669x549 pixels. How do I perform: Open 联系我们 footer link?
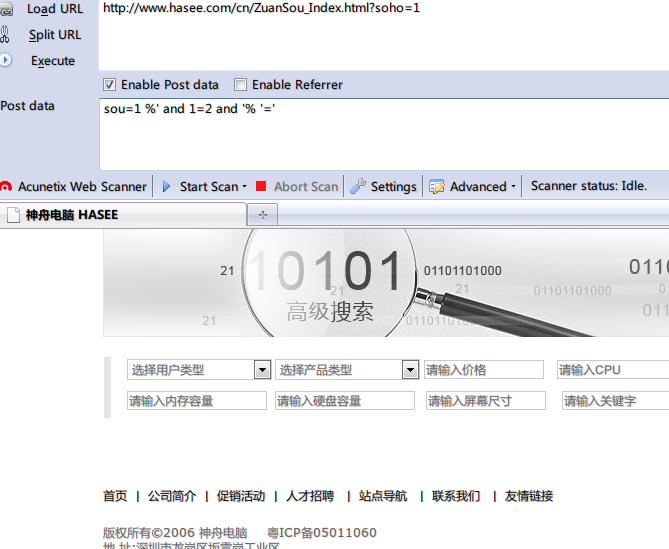pos(456,496)
